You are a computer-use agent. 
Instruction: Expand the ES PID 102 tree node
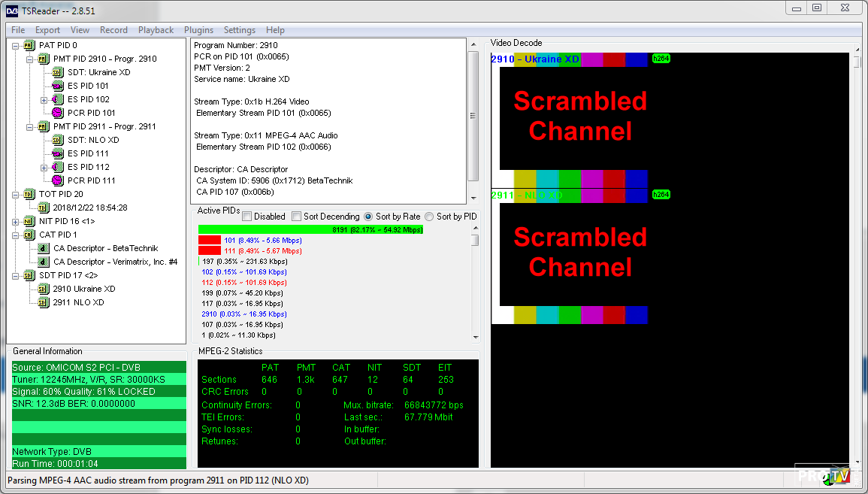pyautogui.click(x=44, y=100)
